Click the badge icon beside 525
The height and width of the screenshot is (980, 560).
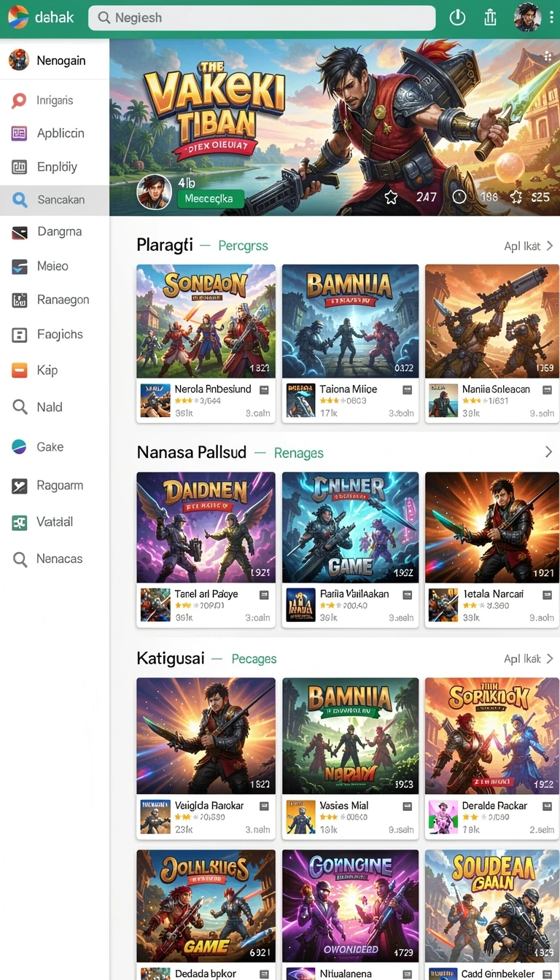coord(516,197)
